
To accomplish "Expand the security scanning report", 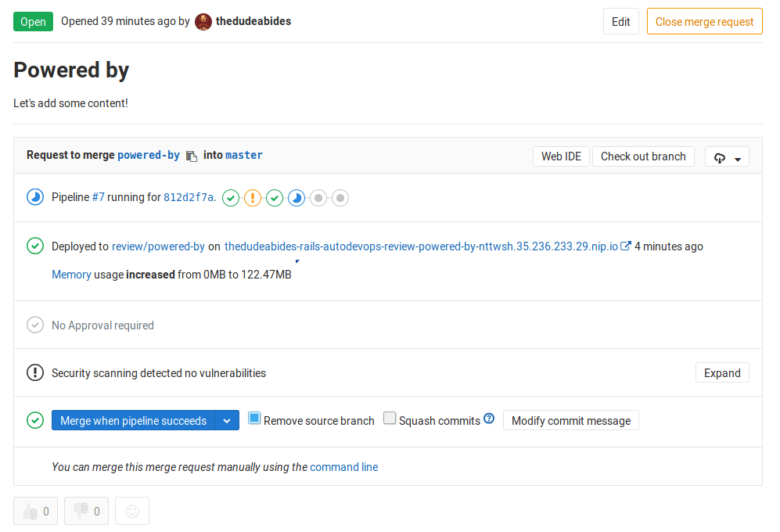I will (x=721, y=373).
